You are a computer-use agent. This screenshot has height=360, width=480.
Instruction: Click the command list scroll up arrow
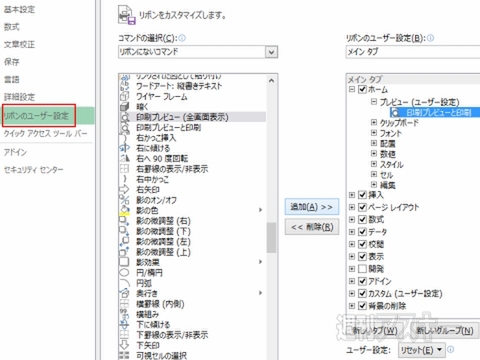point(271,81)
